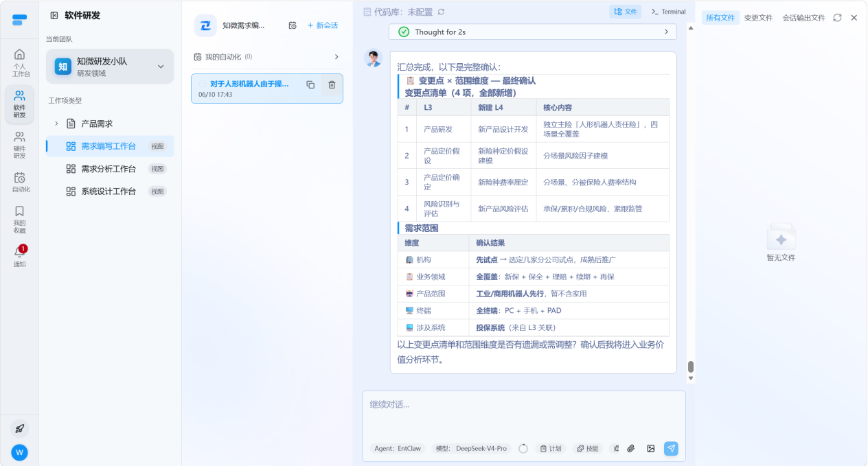Open the clock icon beside 新会话
Screen dimensions: 868x466
point(293,25)
